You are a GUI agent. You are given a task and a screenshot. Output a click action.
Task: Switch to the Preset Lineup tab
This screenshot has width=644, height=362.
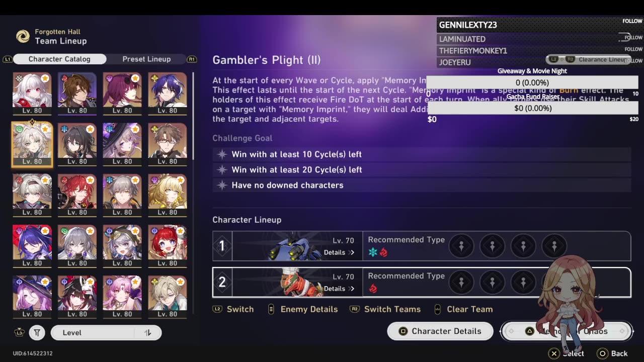[146, 59]
